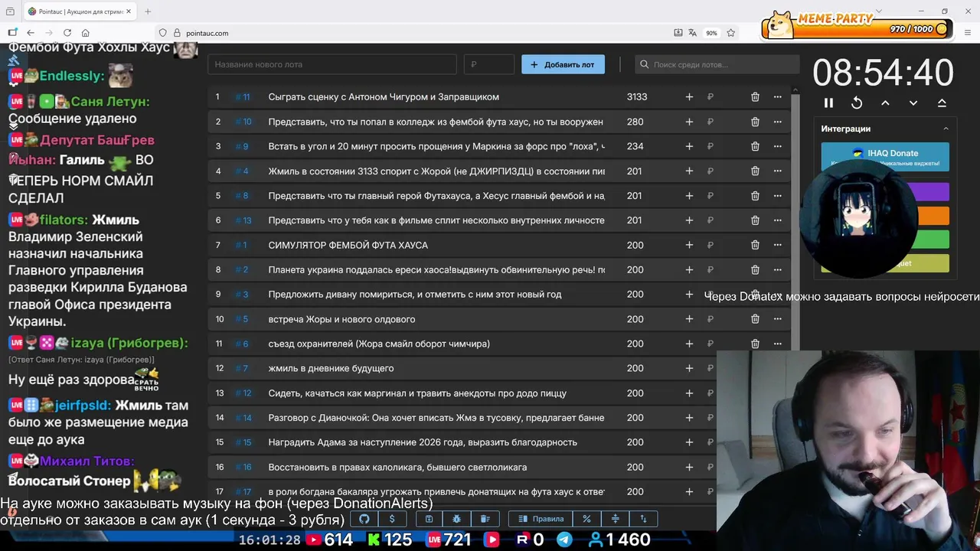Open more options for lot row 5
This screenshot has height=551, width=980.
coord(778,195)
